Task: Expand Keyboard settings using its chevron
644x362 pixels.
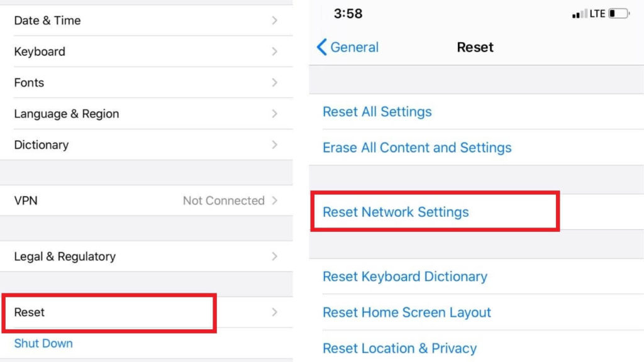Action: (274, 52)
